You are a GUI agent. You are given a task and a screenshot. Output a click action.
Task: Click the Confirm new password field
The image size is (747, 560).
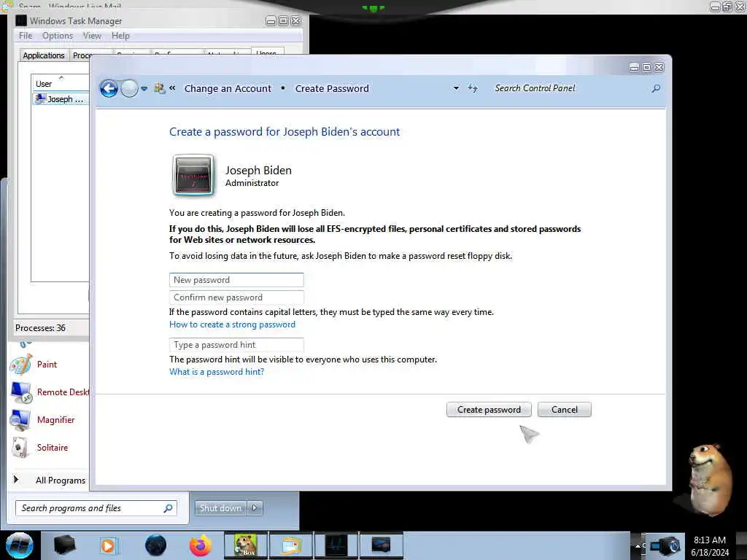[236, 297]
